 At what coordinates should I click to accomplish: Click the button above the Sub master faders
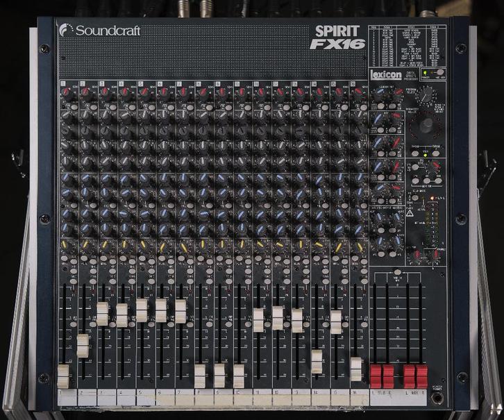[398, 271]
